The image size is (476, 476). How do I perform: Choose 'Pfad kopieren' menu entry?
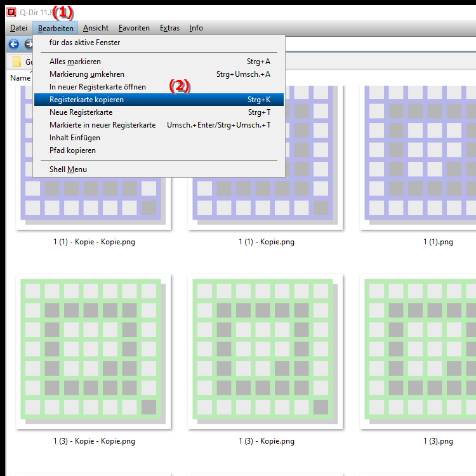pyautogui.click(x=159, y=150)
